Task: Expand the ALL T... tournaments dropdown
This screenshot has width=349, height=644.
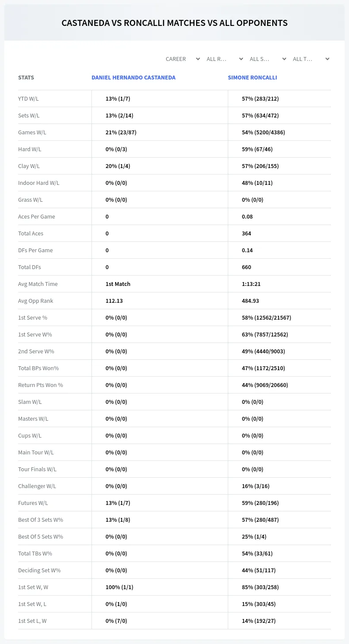Action: 311,59
